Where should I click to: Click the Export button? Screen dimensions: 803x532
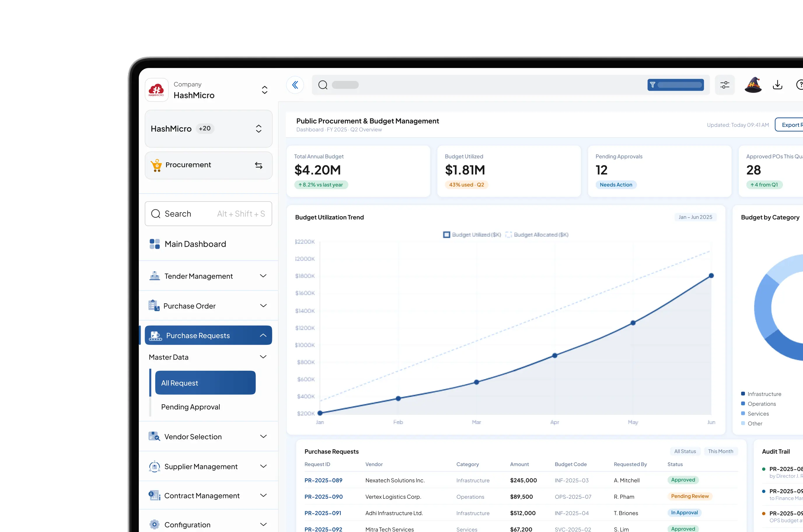tap(789, 125)
